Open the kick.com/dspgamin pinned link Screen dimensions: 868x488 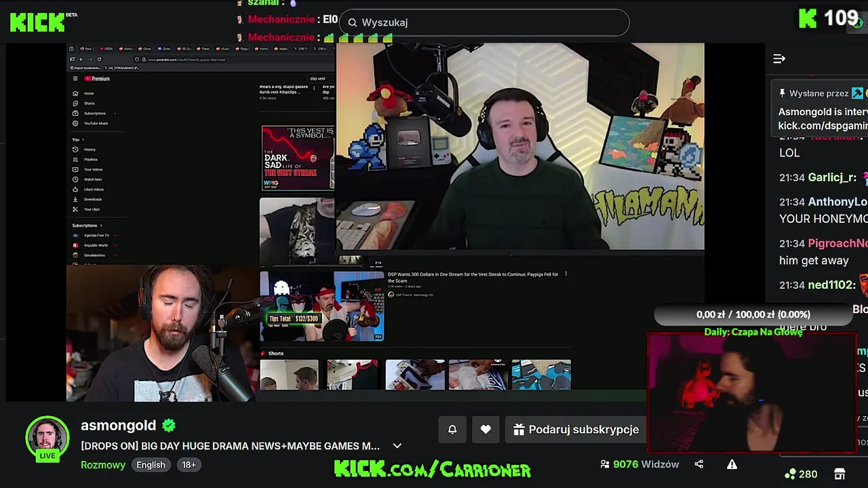point(823,125)
